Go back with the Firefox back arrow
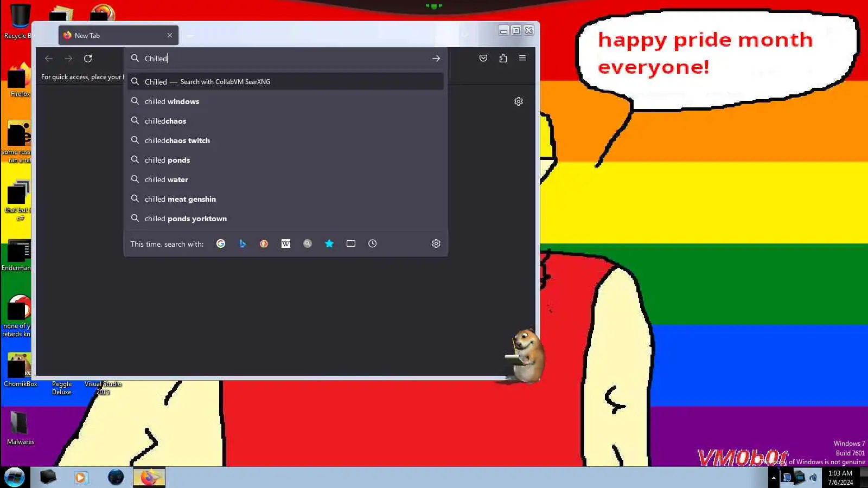This screenshot has width=868, height=488. pyautogui.click(x=49, y=59)
